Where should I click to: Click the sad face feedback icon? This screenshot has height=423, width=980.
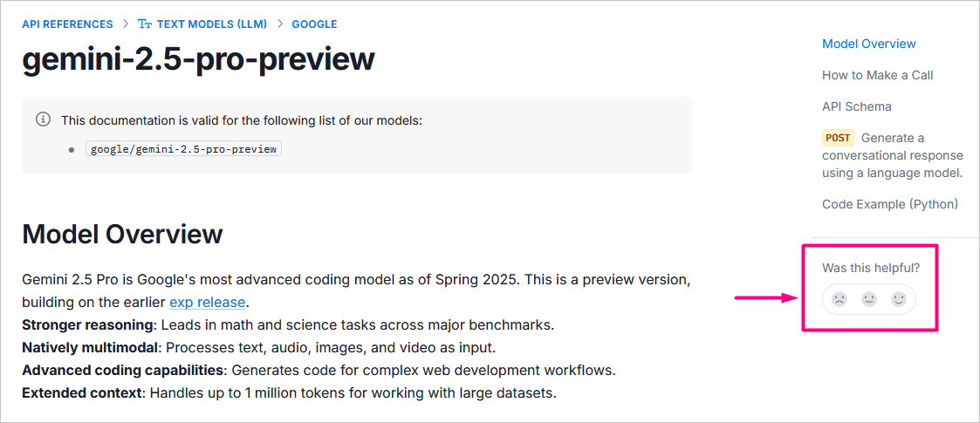(839, 299)
